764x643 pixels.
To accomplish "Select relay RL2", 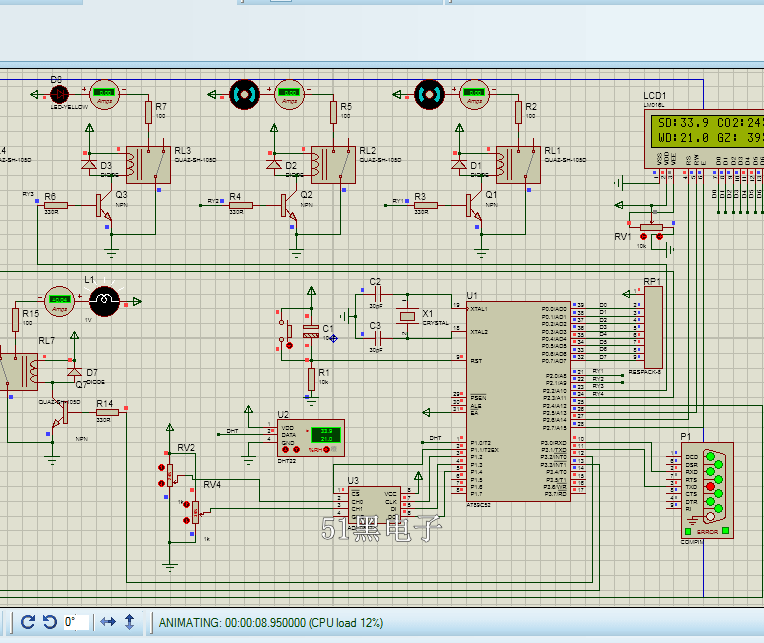I will click(333, 165).
